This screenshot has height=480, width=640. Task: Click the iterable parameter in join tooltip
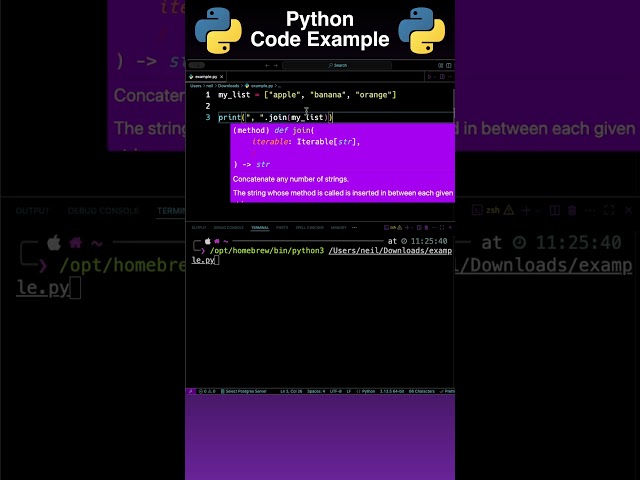tap(270, 142)
